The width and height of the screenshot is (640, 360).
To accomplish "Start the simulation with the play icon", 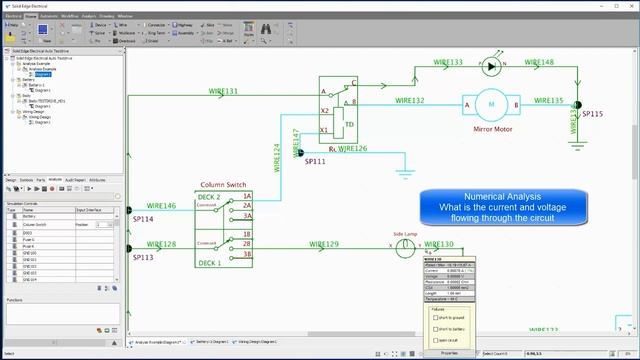I will coord(29,189).
